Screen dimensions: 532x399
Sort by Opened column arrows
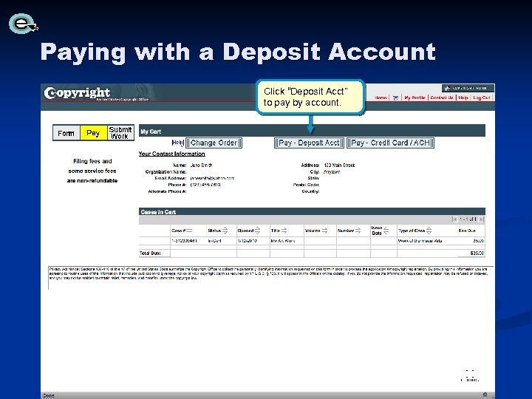pyautogui.click(x=258, y=231)
